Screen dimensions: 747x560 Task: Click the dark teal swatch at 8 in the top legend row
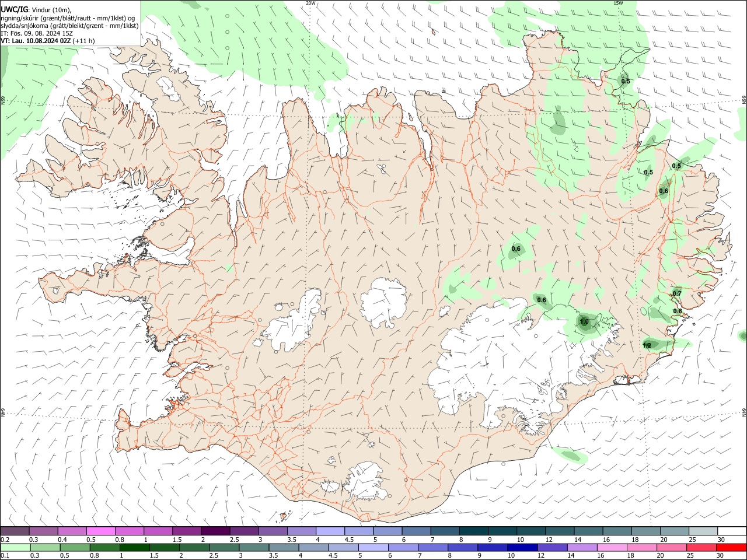(x=473, y=531)
